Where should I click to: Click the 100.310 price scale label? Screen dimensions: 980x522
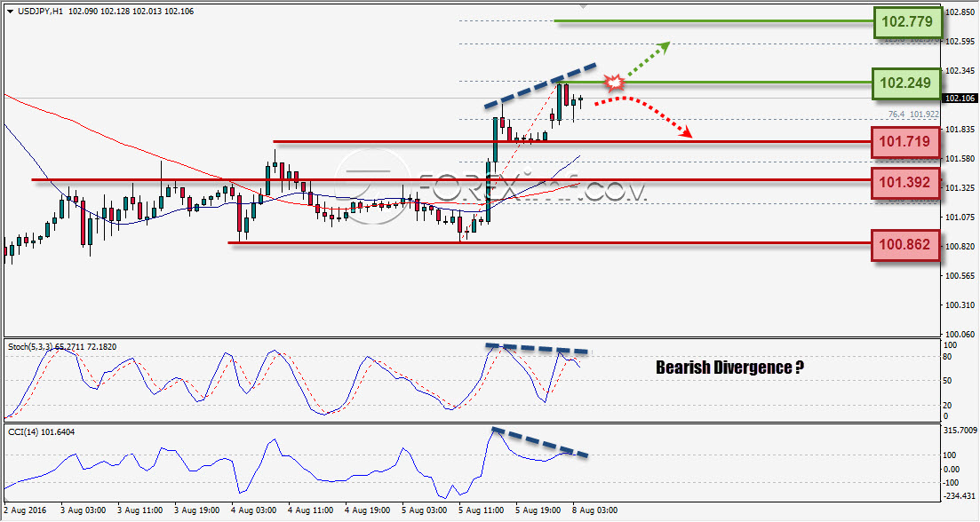(960, 304)
